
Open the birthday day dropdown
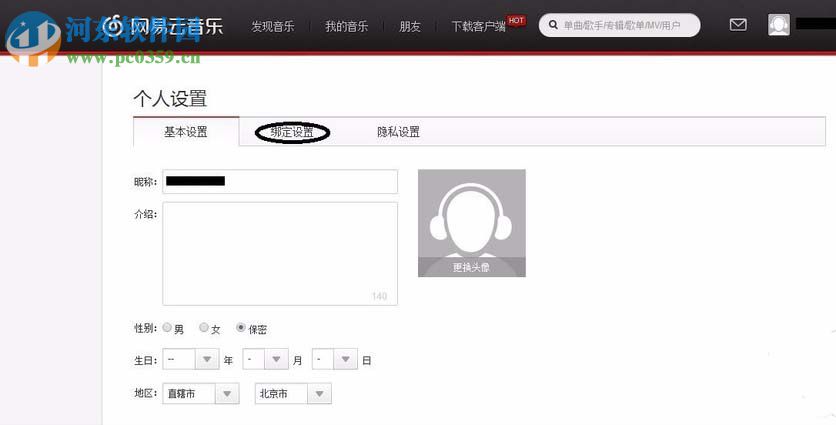coord(335,359)
